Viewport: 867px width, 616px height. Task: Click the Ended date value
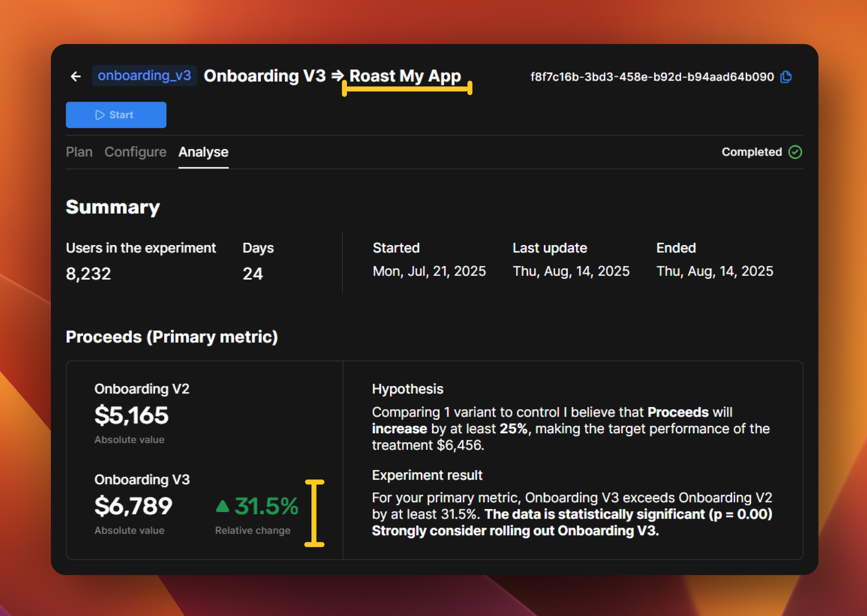click(715, 272)
